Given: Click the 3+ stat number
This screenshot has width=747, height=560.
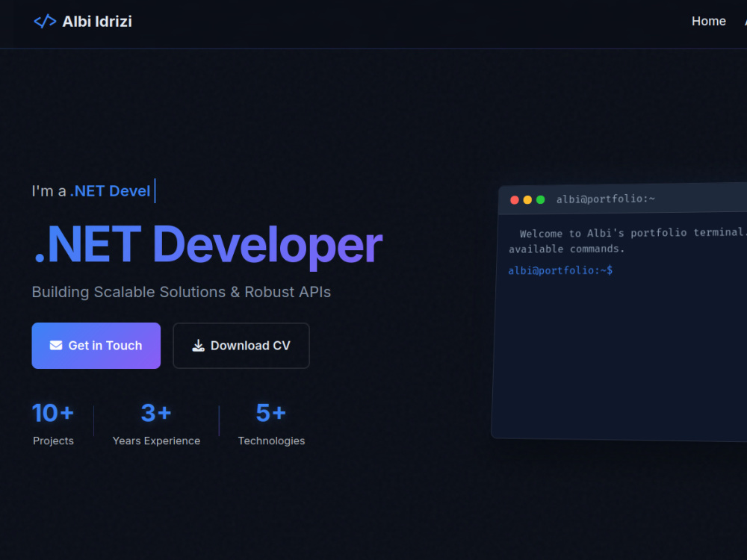Looking at the screenshot, I should click(156, 413).
